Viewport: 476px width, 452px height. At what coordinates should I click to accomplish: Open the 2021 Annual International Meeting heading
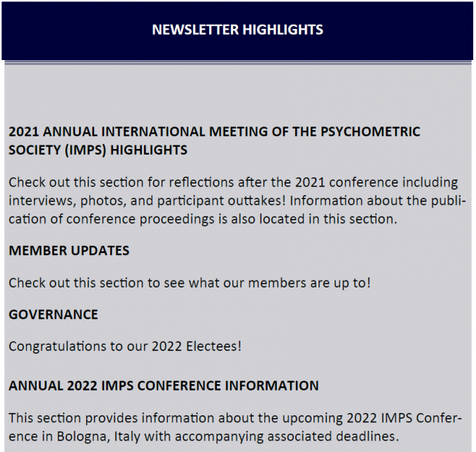point(214,141)
